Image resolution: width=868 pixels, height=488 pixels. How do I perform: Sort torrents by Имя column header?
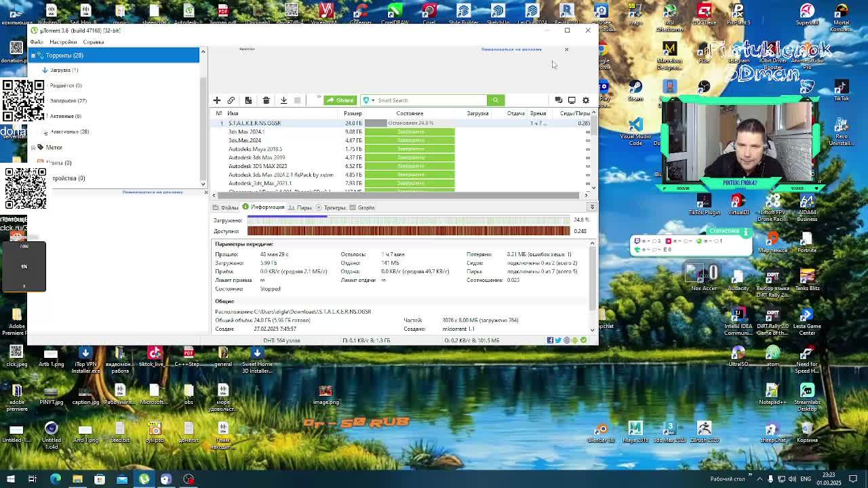tap(283, 114)
